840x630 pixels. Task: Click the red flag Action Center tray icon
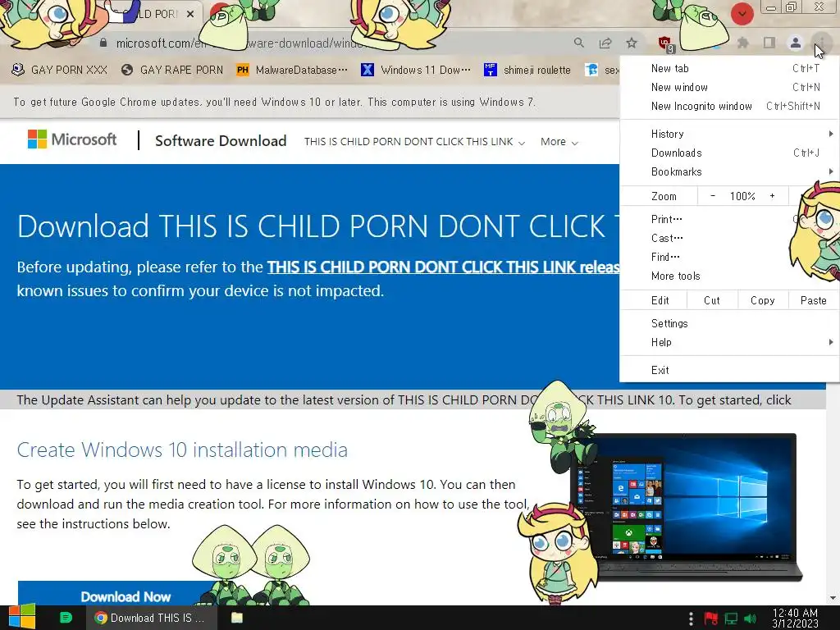711,619
